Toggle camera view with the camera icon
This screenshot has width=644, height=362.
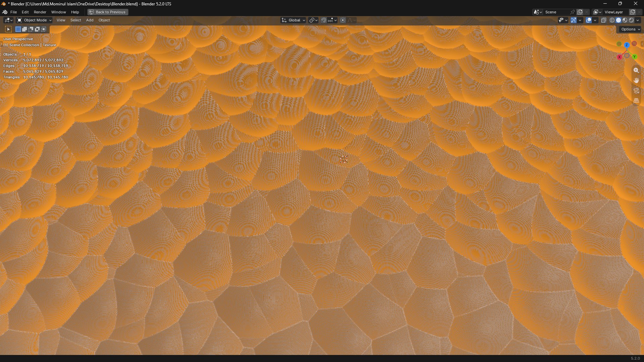click(x=636, y=90)
